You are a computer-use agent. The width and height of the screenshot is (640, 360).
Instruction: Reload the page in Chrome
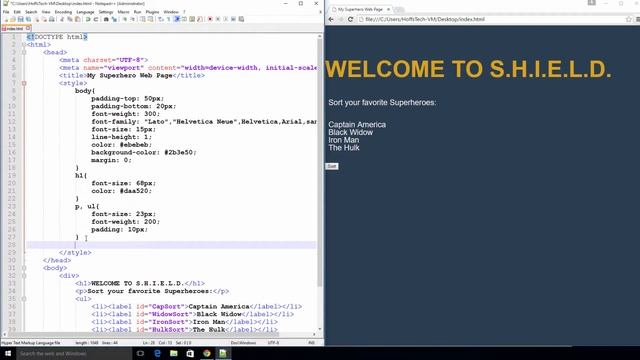(350, 19)
